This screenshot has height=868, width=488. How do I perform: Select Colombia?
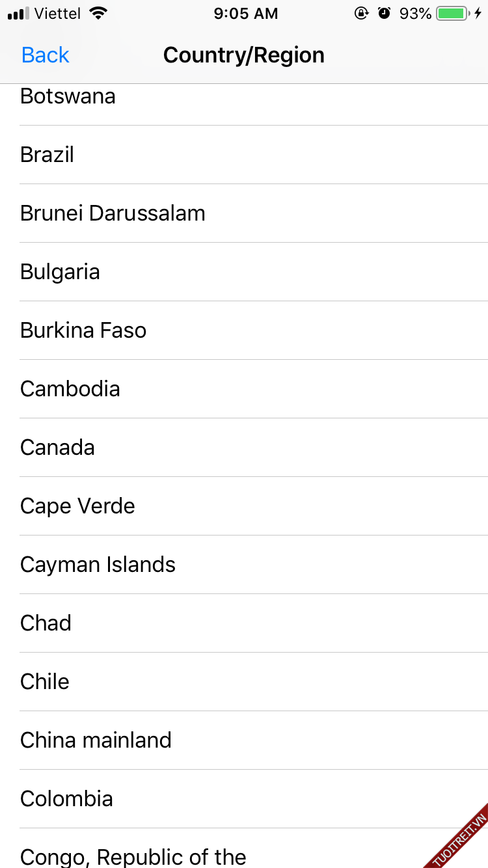pyautogui.click(x=66, y=799)
